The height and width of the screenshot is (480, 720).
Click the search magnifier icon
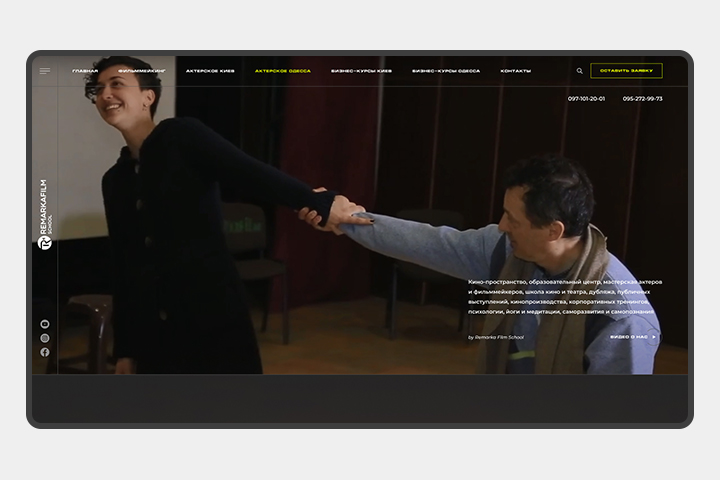tap(579, 71)
